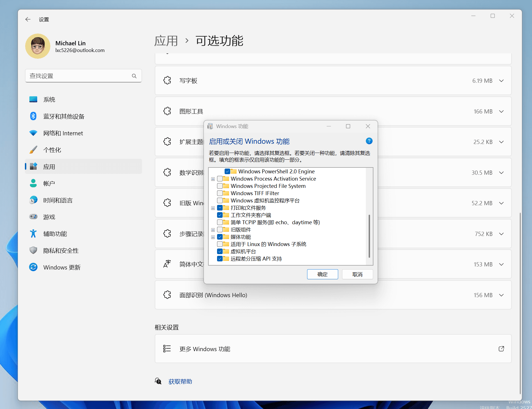Click the back arrow in Settings

click(28, 19)
